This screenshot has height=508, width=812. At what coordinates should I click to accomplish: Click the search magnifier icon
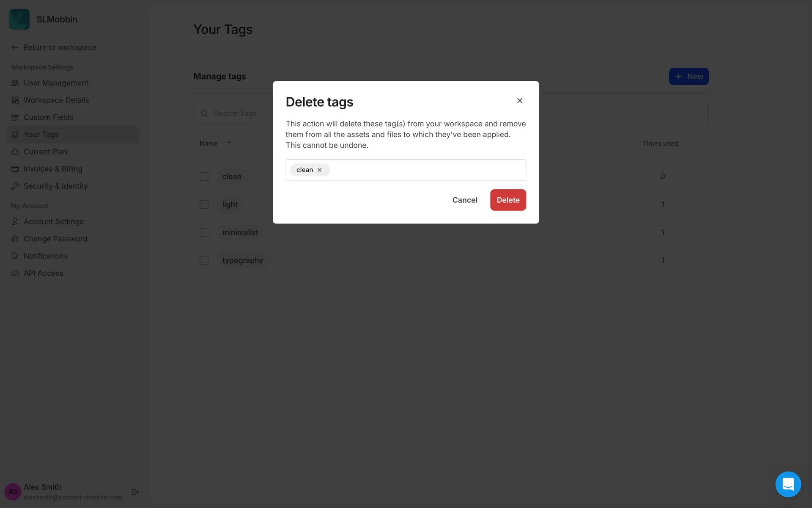pos(204,113)
